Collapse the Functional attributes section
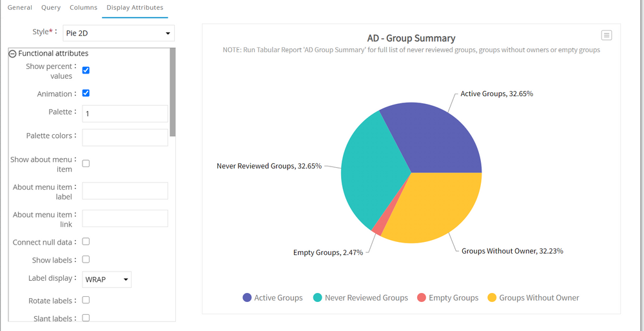This screenshot has height=331, width=644. pyautogui.click(x=12, y=54)
